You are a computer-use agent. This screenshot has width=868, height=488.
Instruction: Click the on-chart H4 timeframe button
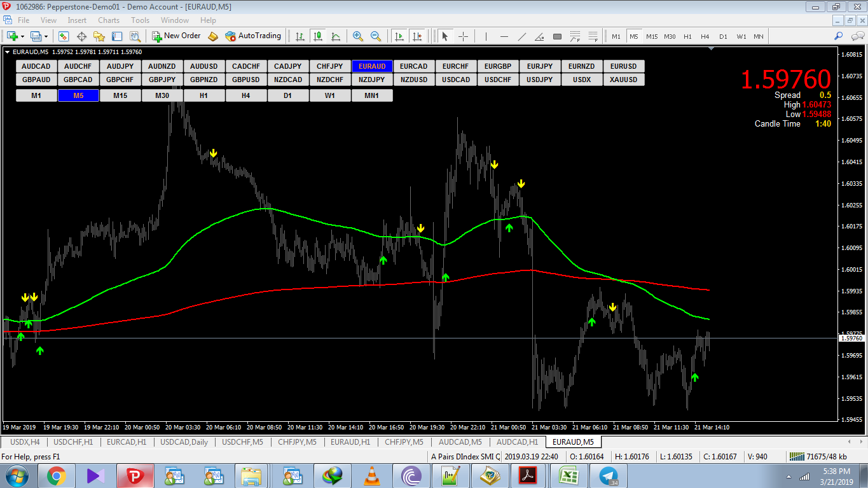tap(246, 95)
